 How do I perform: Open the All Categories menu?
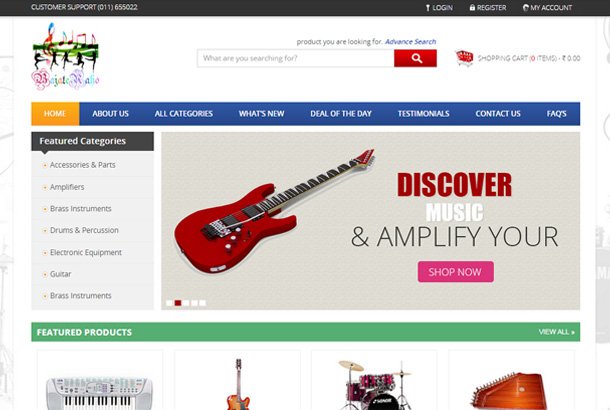click(x=184, y=114)
